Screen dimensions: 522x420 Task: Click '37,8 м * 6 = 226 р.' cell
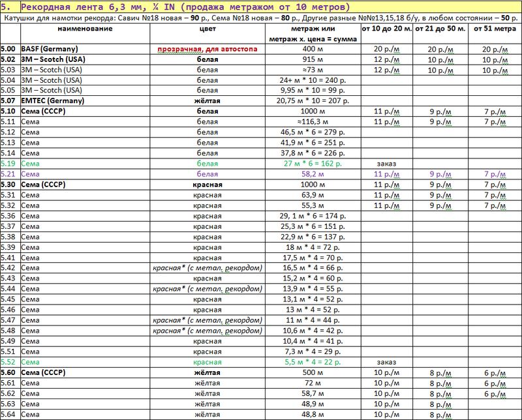click(313, 153)
